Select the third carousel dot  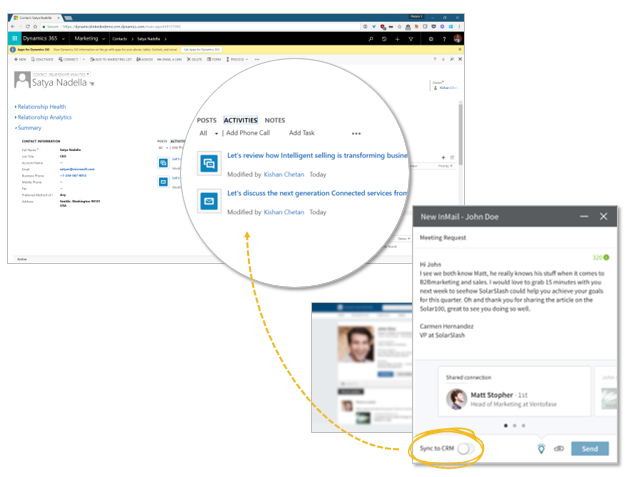click(x=523, y=425)
